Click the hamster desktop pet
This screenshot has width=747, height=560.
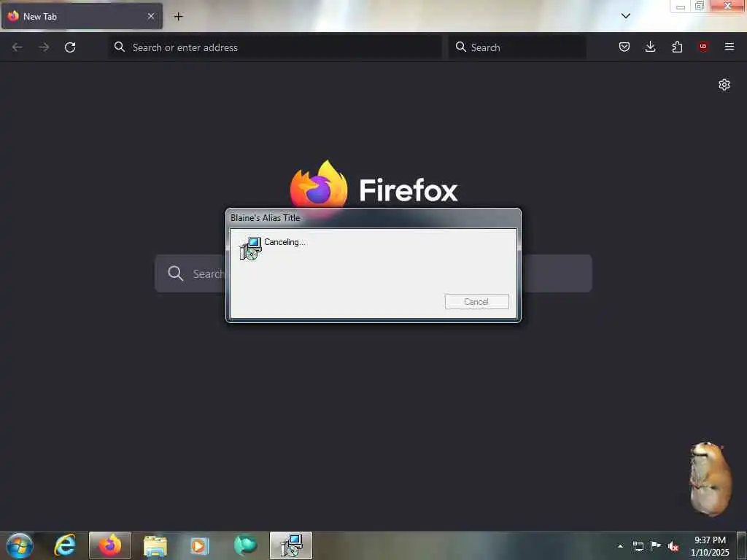tap(711, 478)
